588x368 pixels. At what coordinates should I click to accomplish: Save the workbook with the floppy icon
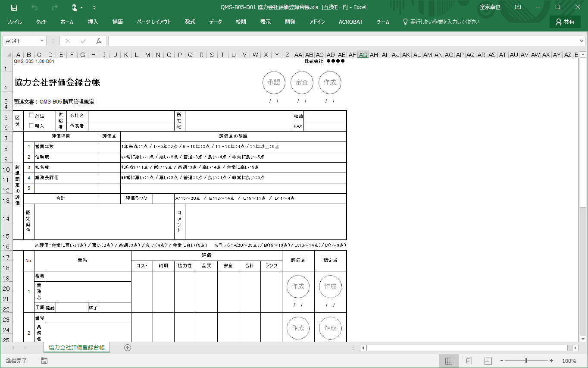[14, 7]
